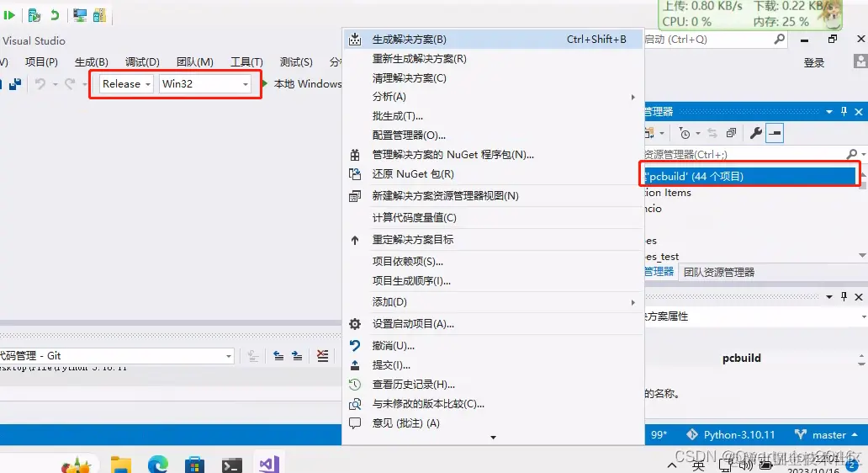
Task: Choose 设置启动项目(A)...
Action: pyautogui.click(x=493, y=324)
